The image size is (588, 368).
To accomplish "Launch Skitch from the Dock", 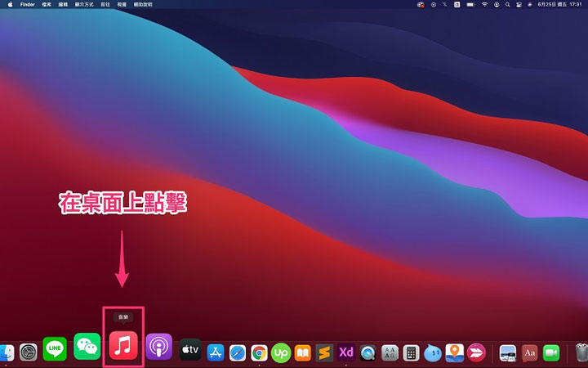I will click(x=476, y=352).
